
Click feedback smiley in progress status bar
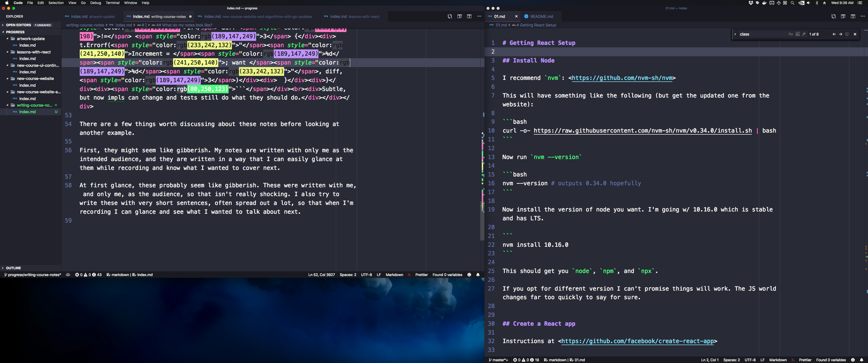click(x=469, y=275)
